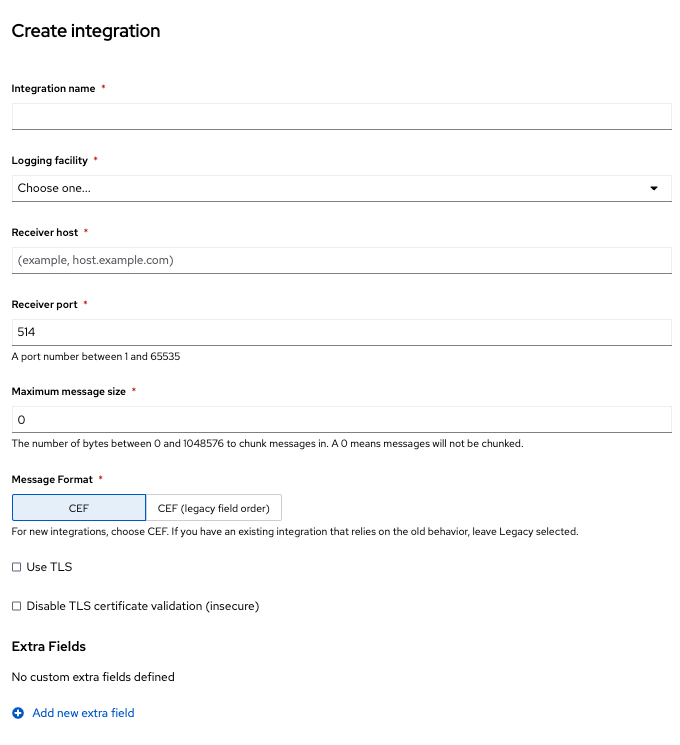Viewport: 680px width, 745px height.
Task: Open the 'Choose one...' logging facility select
Action: (330, 188)
